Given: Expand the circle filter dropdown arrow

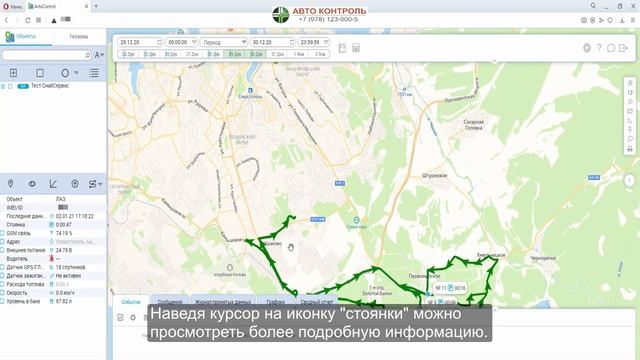Looking at the screenshot, I should (x=76, y=73).
